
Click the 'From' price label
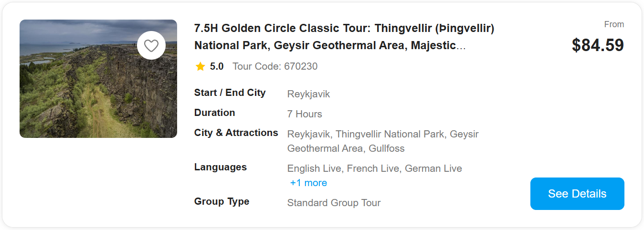point(614,24)
